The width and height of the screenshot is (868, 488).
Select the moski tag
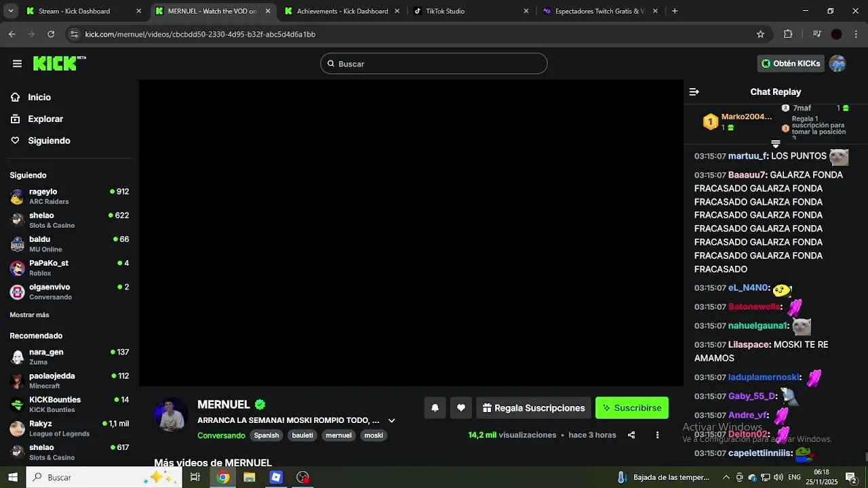[374, 435]
